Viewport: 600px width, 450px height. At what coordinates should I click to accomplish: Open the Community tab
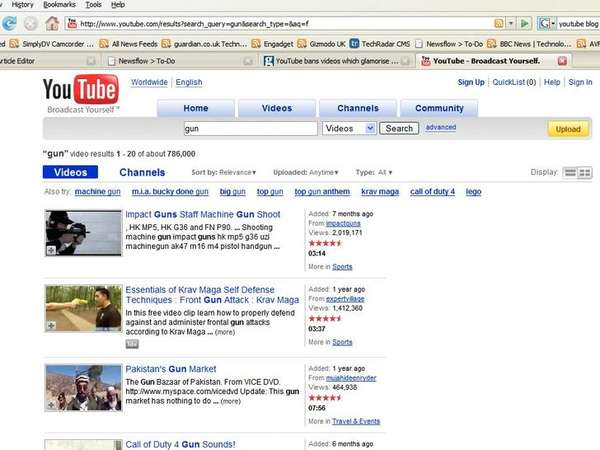[x=439, y=108]
